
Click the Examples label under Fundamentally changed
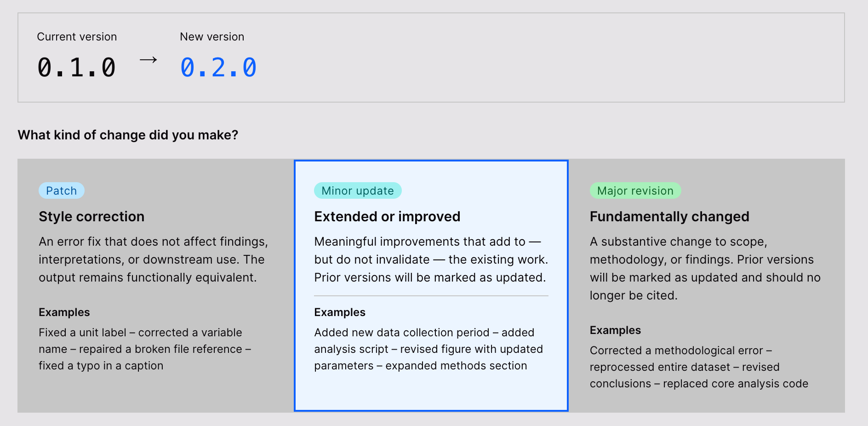[x=615, y=330]
